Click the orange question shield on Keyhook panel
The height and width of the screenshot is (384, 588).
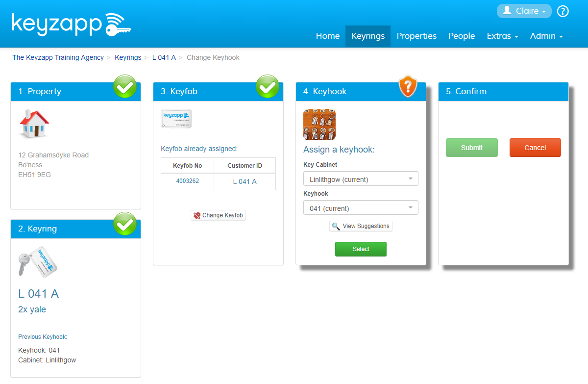(x=408, y=86)
